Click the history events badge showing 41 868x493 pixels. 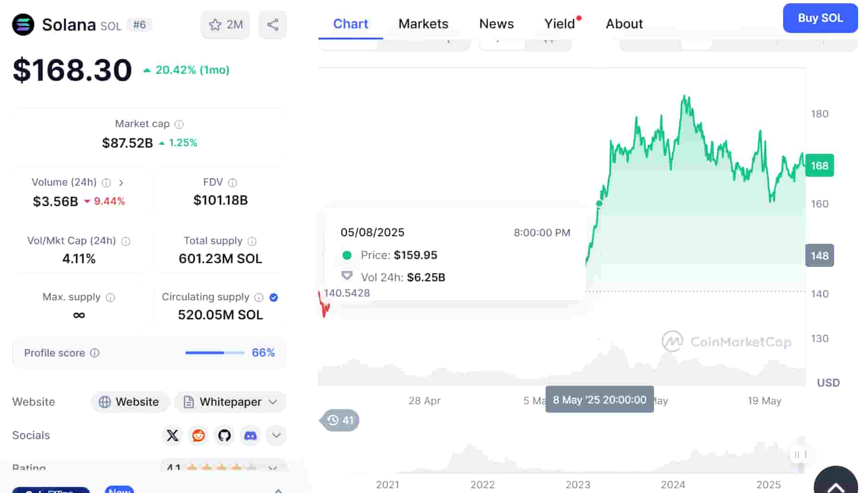pos(340,421)
